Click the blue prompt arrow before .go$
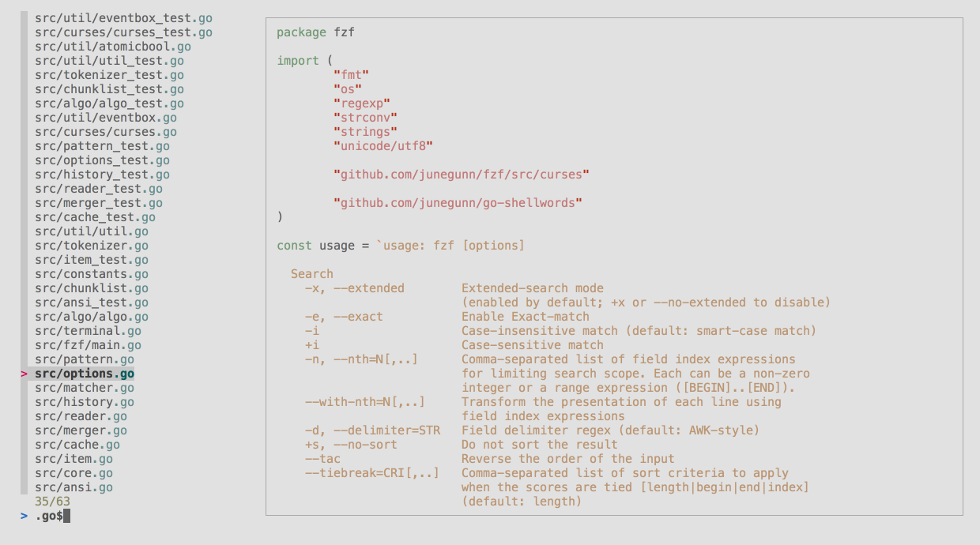The width and height of the screenshot is (980, 545). coord(24,516)
